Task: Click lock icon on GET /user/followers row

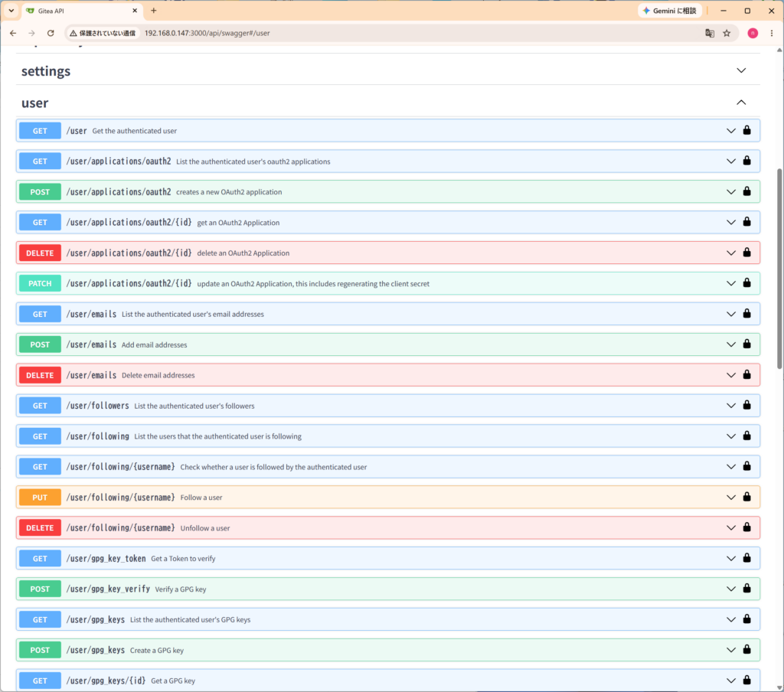Action: [x=746, y=405]
